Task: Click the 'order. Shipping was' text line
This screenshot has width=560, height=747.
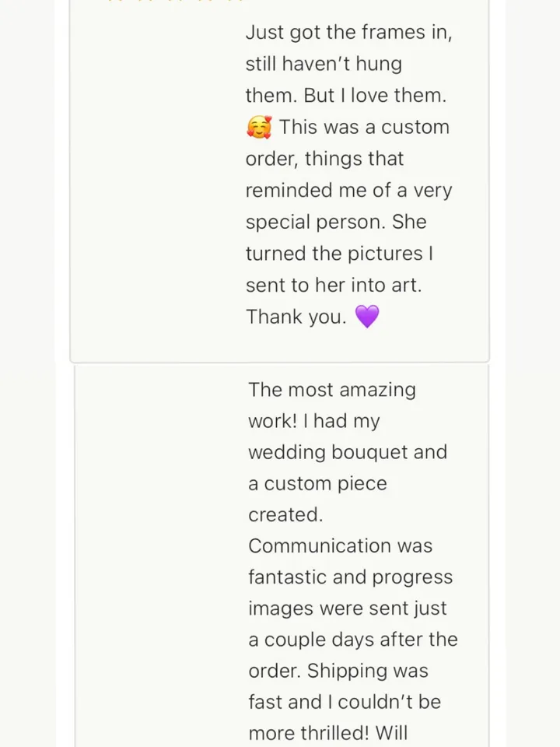Action: (x=338, y=671)
